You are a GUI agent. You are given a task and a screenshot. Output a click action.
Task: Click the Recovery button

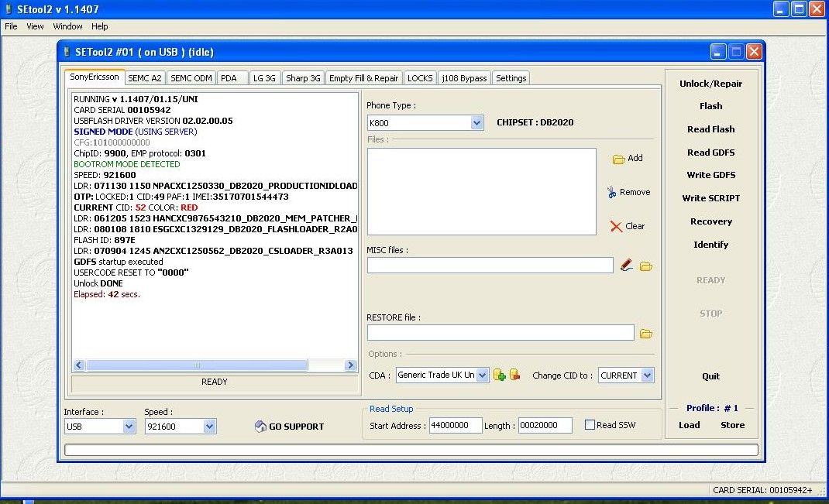pos(710,221)
